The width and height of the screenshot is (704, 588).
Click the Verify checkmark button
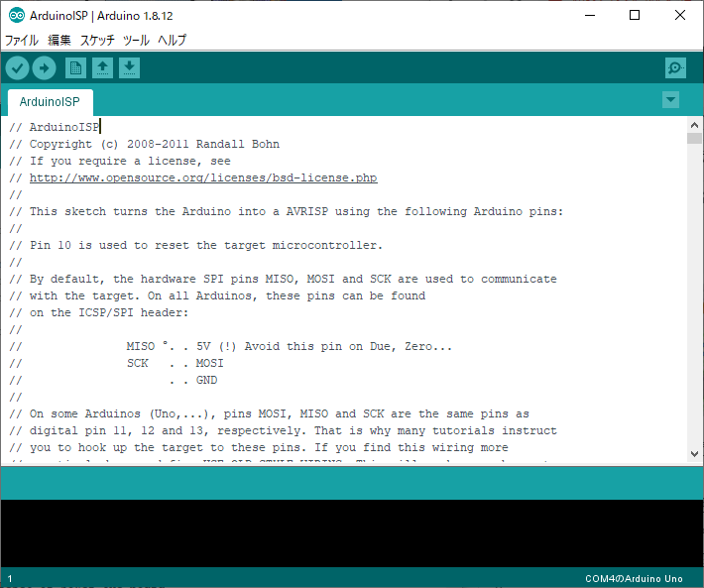coord(17,68)
